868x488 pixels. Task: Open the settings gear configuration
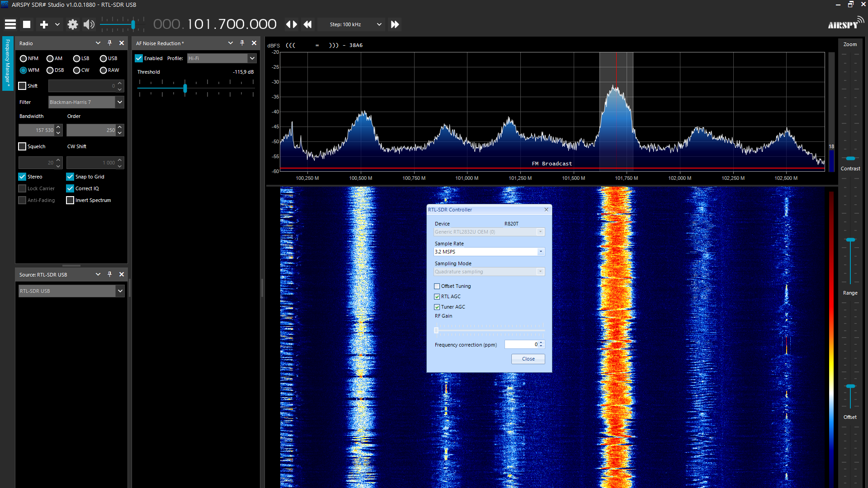coord(72,24)
